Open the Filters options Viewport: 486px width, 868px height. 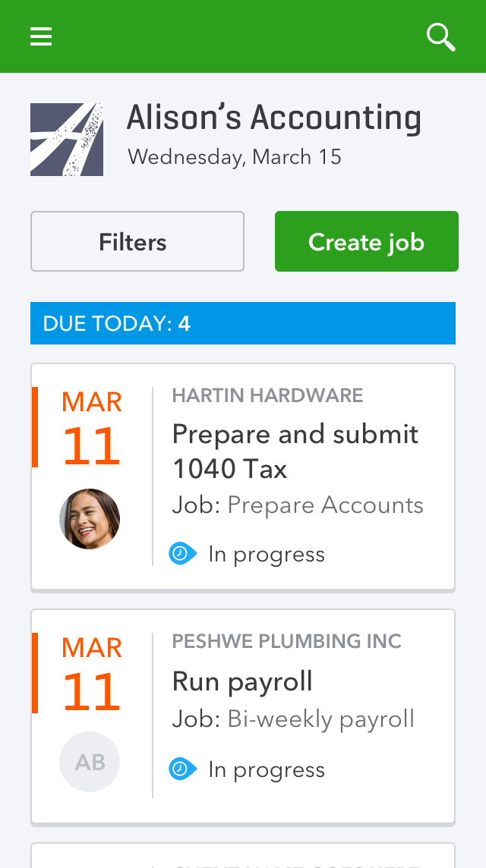click(x=137, y=241)
